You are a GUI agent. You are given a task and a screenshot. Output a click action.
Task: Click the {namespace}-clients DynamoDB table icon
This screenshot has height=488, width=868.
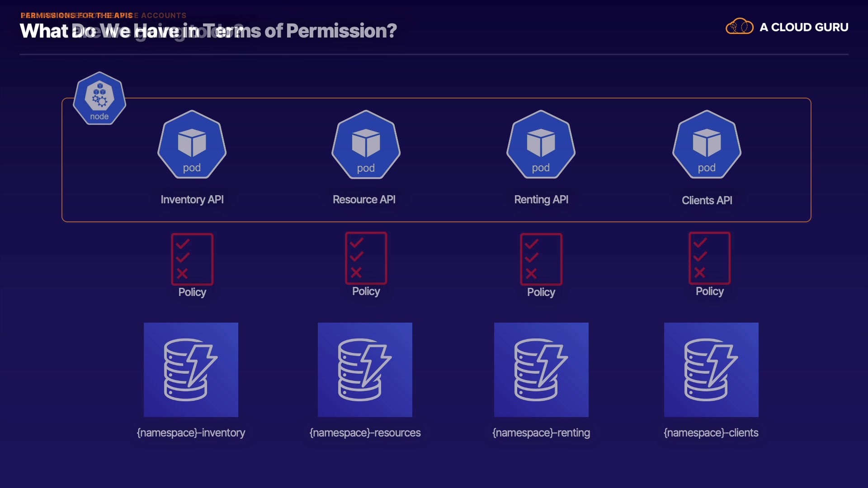pos(711,370)
